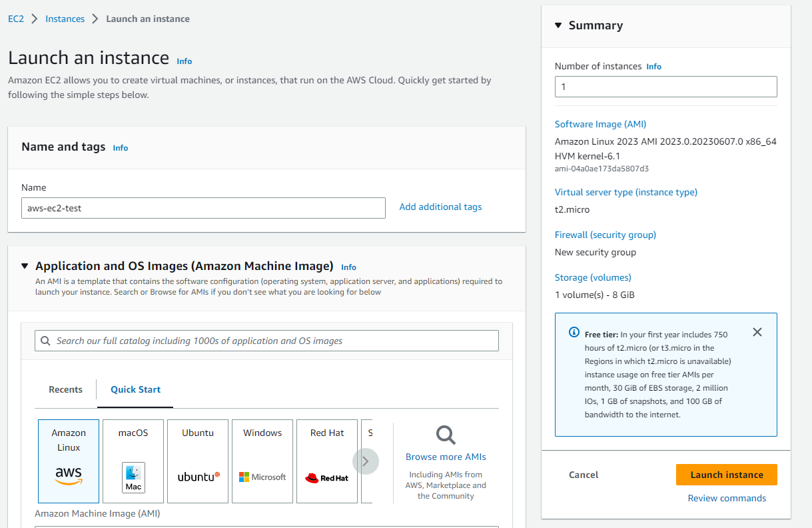This screenshot has width=812, height=528.
Task: Dismiss the Free tier notice
Action: pos(757,332)
